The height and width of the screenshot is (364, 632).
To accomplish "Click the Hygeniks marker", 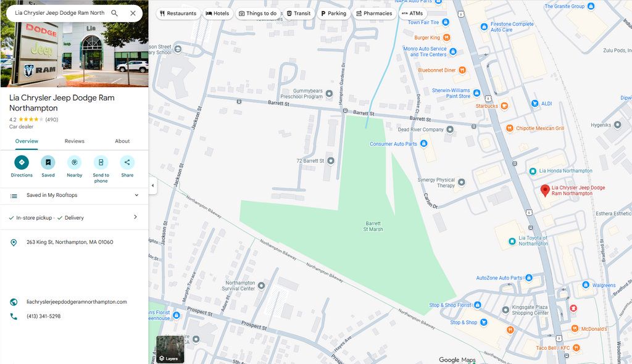I will click(617, 125).
